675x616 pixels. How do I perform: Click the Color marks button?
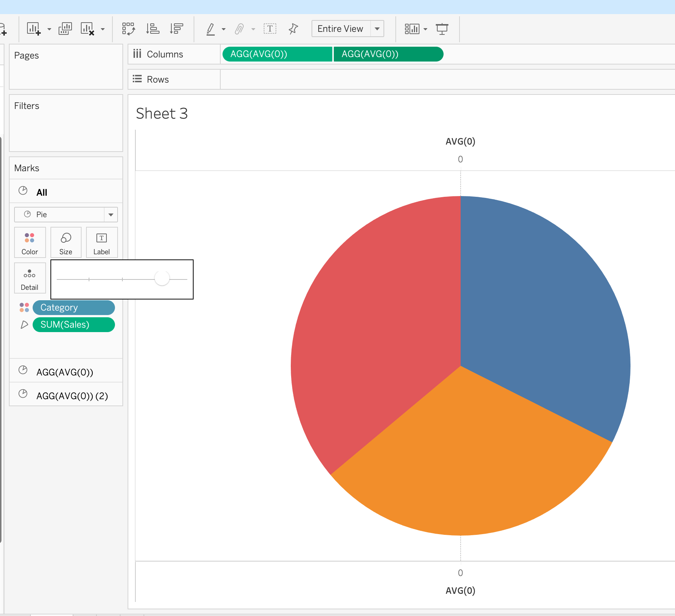click(x=30, y=242)
